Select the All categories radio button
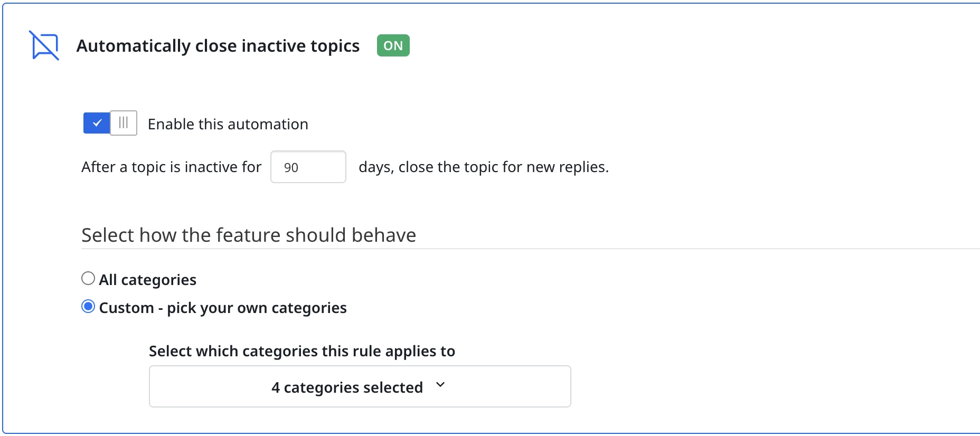This screenshot has height=436, width=980. [88, 278]
